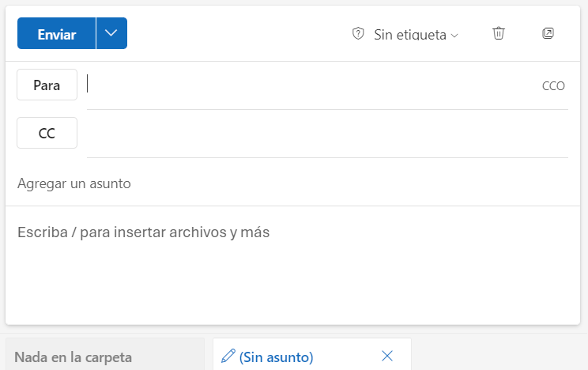Click the shield sensitivity icon

tap(358, 34)
